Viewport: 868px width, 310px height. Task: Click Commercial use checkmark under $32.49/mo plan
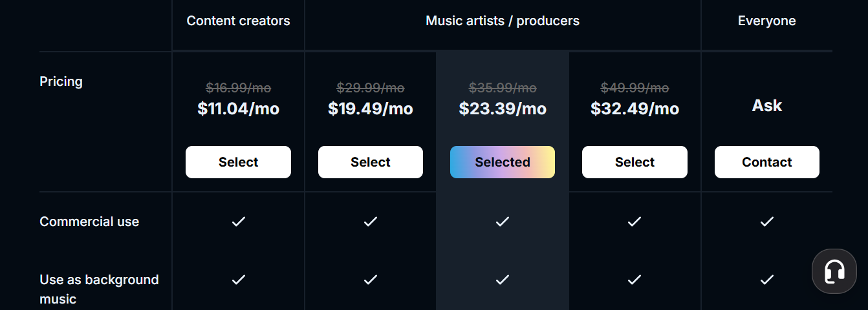tap(635, 222)
